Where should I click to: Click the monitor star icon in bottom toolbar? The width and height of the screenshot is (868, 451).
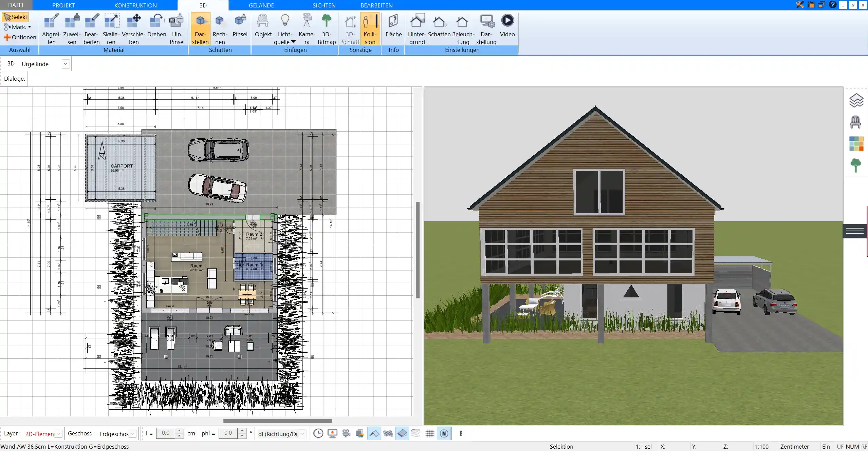tap(332, 433)
